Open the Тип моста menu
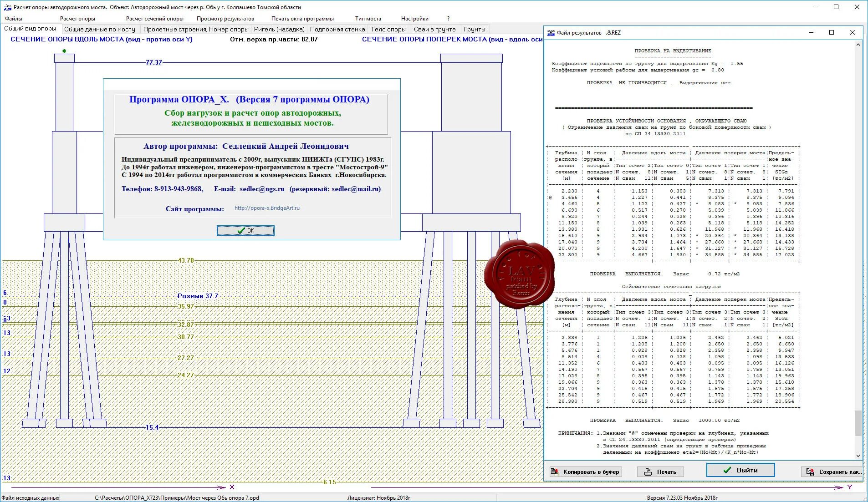Image resolution: width=868 pixels, height=502 pixels. [368, 19]
